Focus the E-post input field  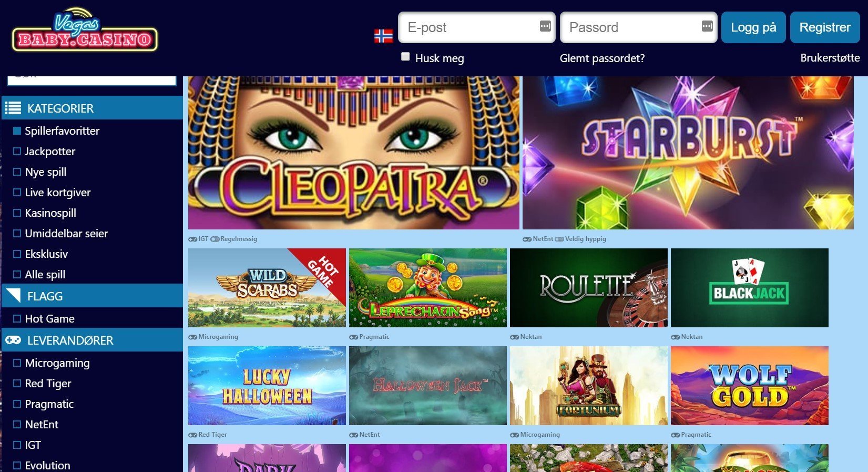pyautogui.click(x=476, y=27)
